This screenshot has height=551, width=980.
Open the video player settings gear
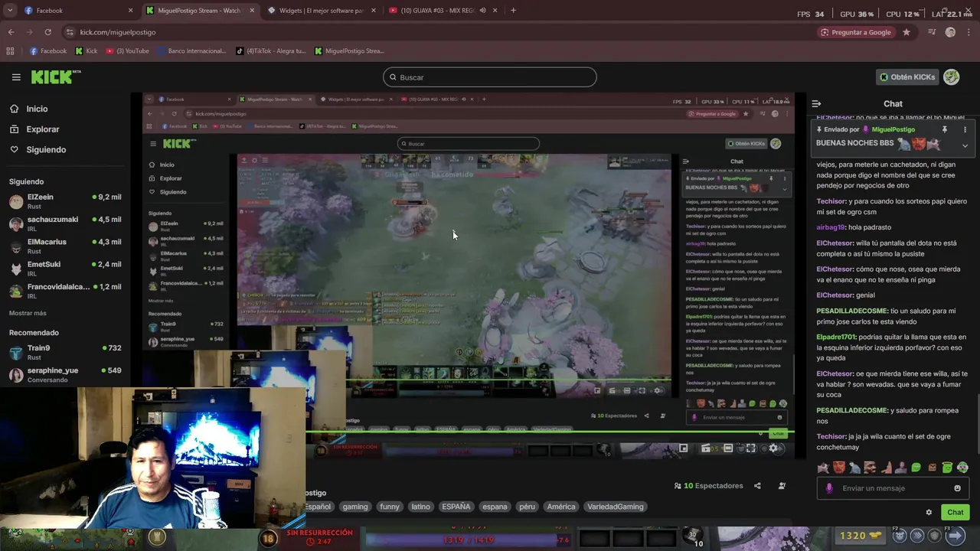pos(773,448)
